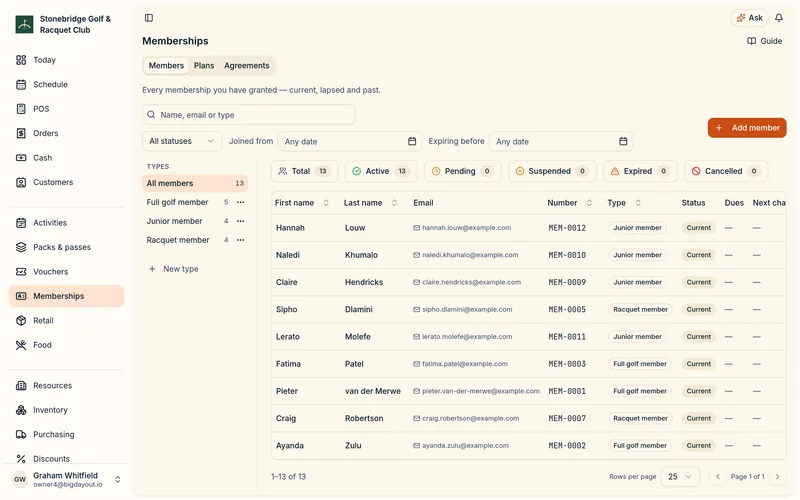Toggle the sidebar collapse icon

[x=149, y=18]
